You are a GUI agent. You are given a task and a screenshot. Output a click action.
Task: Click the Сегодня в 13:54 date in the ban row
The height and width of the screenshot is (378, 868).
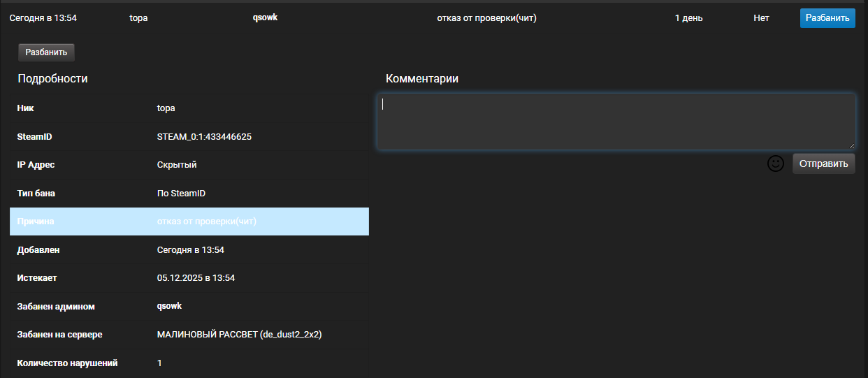pos(43,18)
